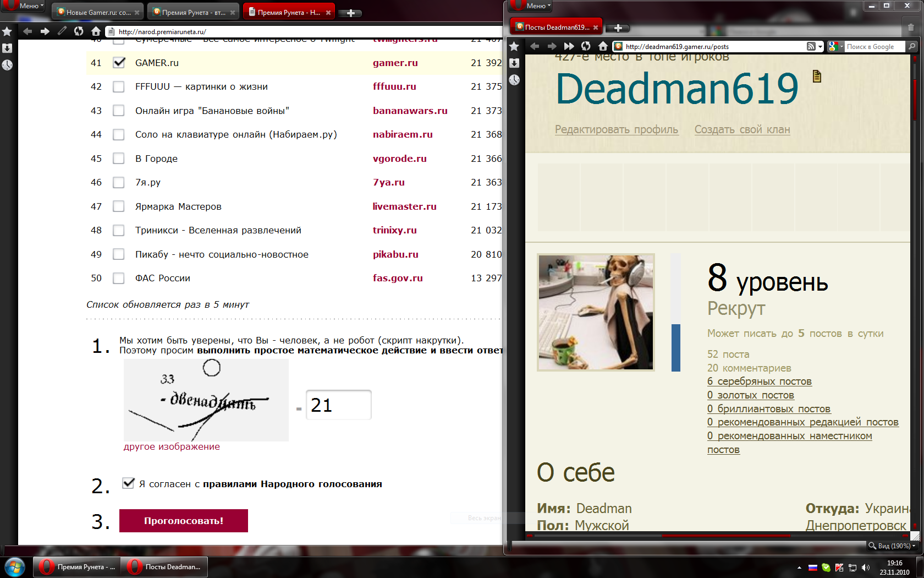
Task: Check 7я.ру checkbox
Action: click(118, 183)
